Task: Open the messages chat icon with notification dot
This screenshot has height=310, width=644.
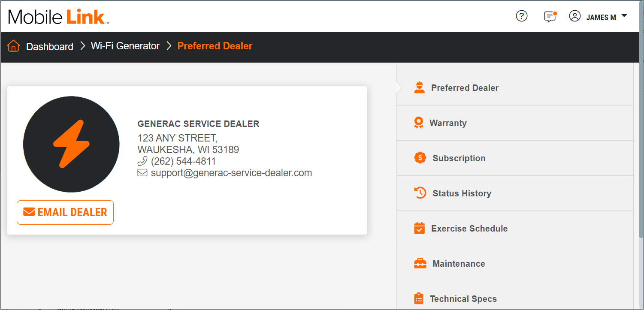Action: point(550,17)
